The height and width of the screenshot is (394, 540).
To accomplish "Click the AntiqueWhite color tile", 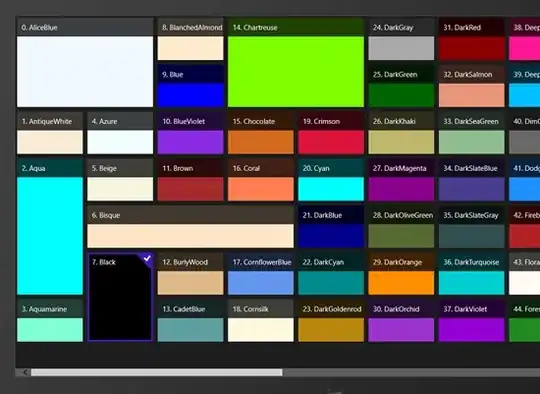I will 50,133.
